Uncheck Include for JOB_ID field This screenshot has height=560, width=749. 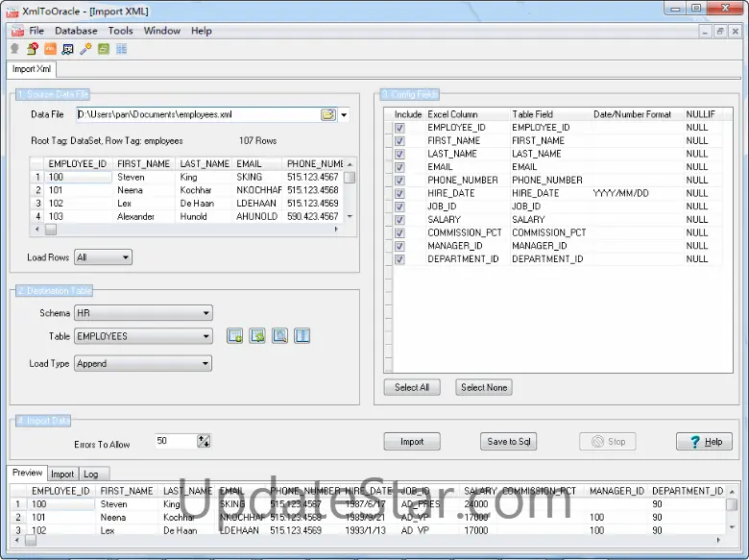[x=399, y=207]
